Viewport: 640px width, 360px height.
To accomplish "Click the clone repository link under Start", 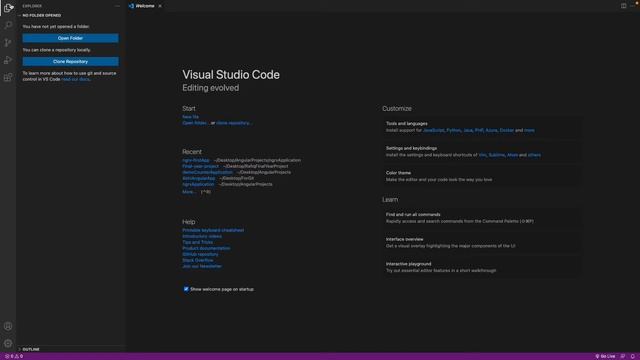I will pos(233,123).
